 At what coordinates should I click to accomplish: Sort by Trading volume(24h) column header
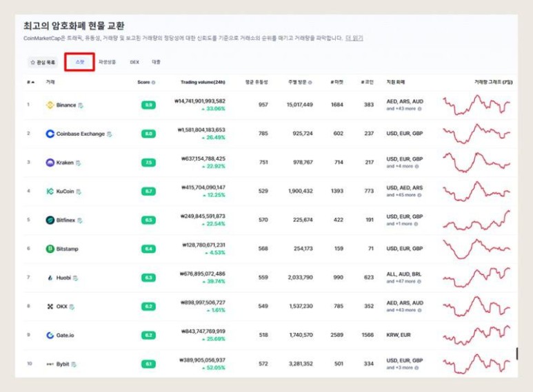pyautogui.click(x=203, y=82)
